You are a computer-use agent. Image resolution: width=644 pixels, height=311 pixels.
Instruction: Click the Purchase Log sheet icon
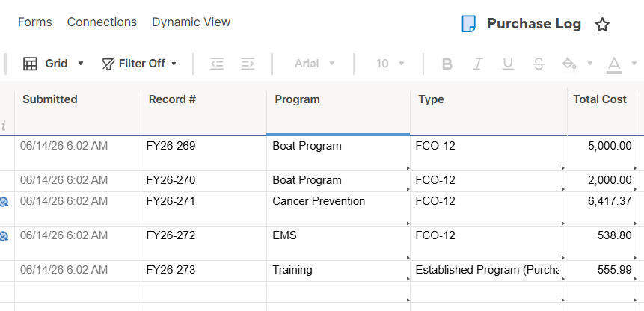point(469,24)
